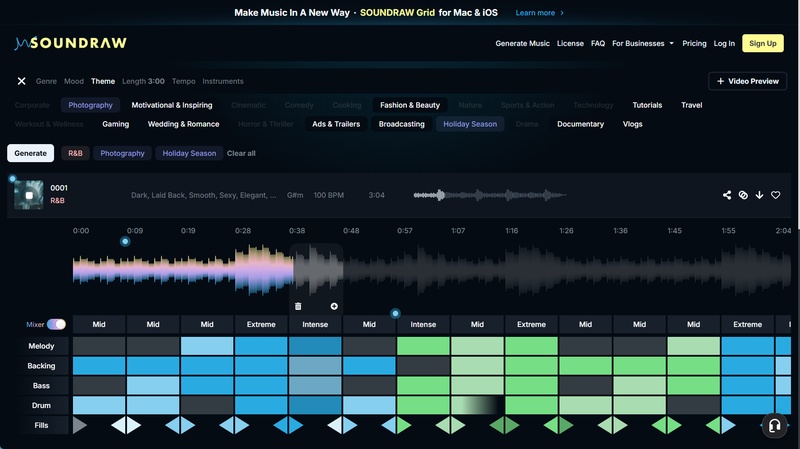Remove the R&B selected filter tag
The width and height of the screenshot is (800, 449).
pos(75,153)
